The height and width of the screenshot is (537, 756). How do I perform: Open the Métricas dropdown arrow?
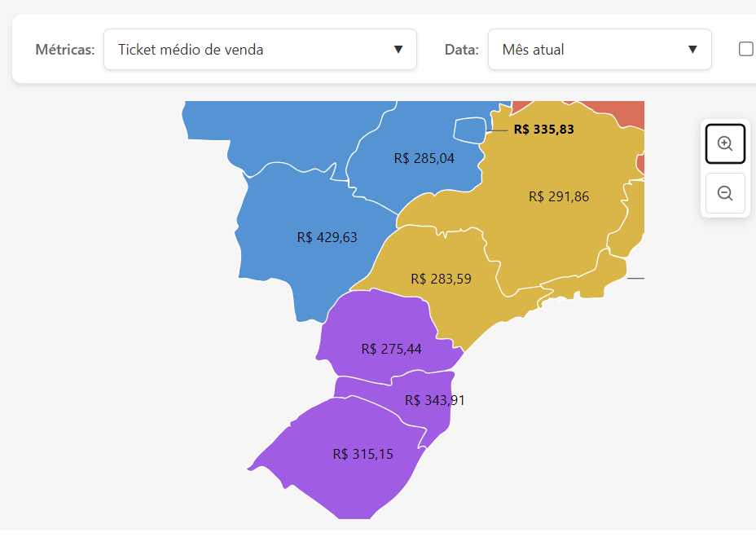point(398,49)
